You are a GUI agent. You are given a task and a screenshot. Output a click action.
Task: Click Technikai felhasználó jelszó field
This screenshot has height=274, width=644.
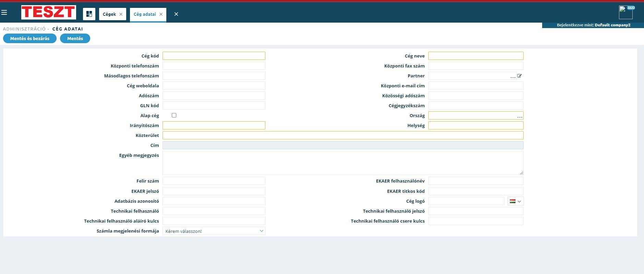click(x=476, y=211)
